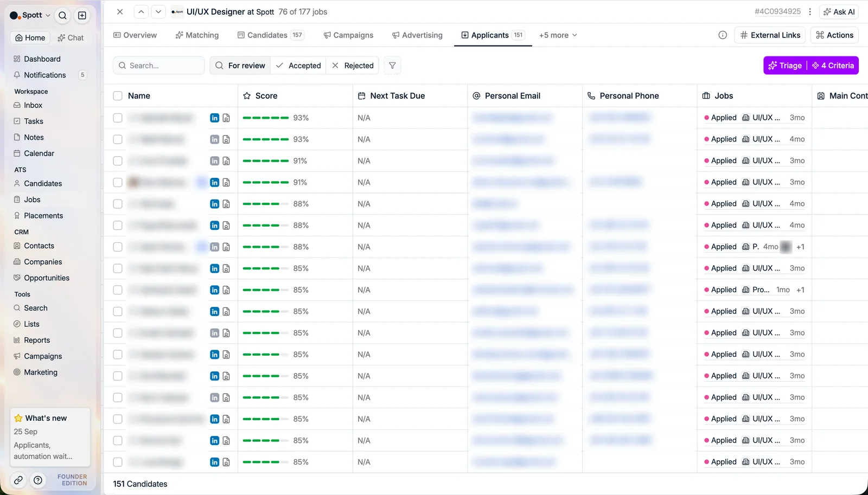Select checkbox of first 85% candidate row
868x495 pixels.
pos(118,268)
